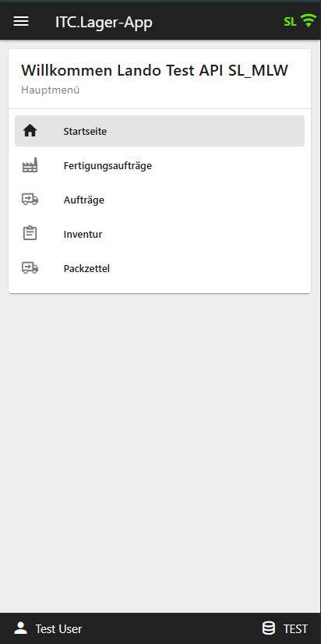The height and width of the screenshot is (644, 321).
Task: Choose the Packzettel menu entry
Action: (x=160, y=268)
